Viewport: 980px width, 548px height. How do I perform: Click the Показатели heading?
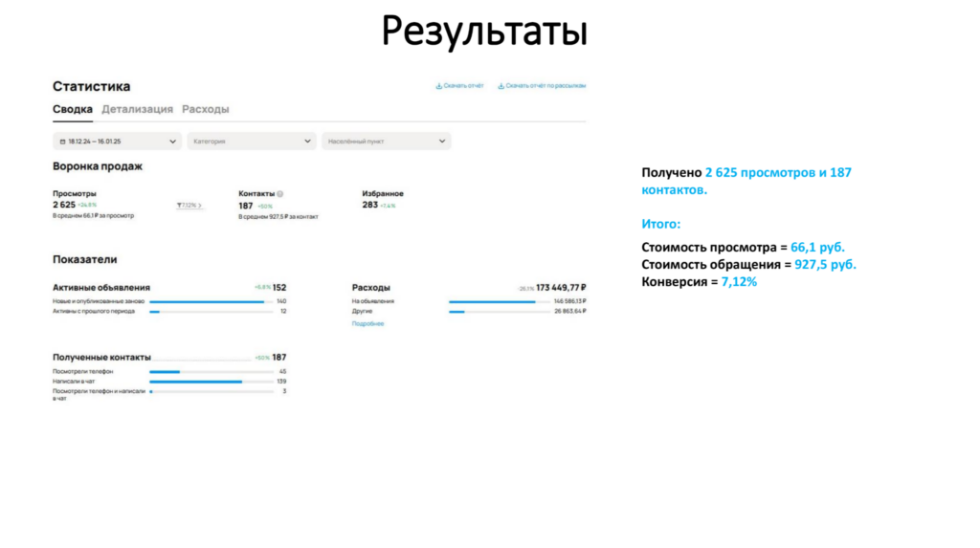coord(85,259)
